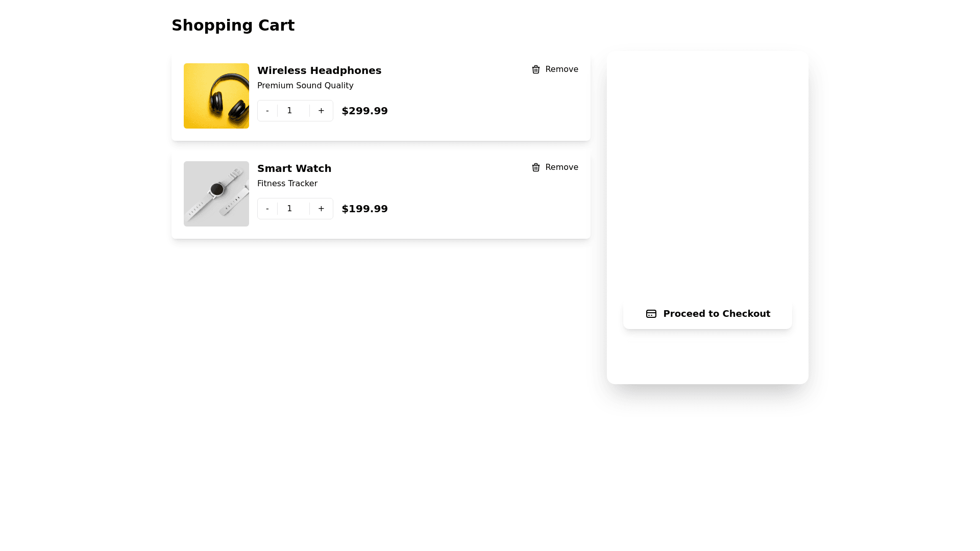
Task: Click the Shopping Cart heading
Action: [233, 26]
